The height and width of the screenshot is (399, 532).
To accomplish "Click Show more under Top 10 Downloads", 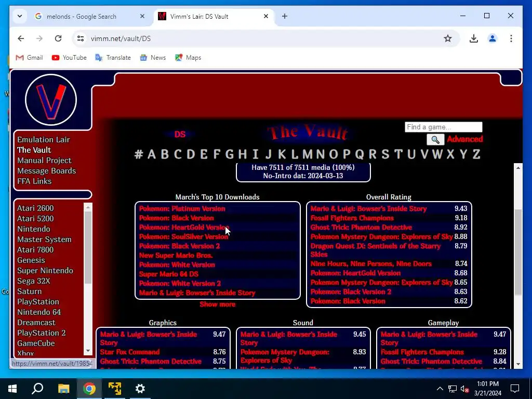I will click(x=218, y=304).
